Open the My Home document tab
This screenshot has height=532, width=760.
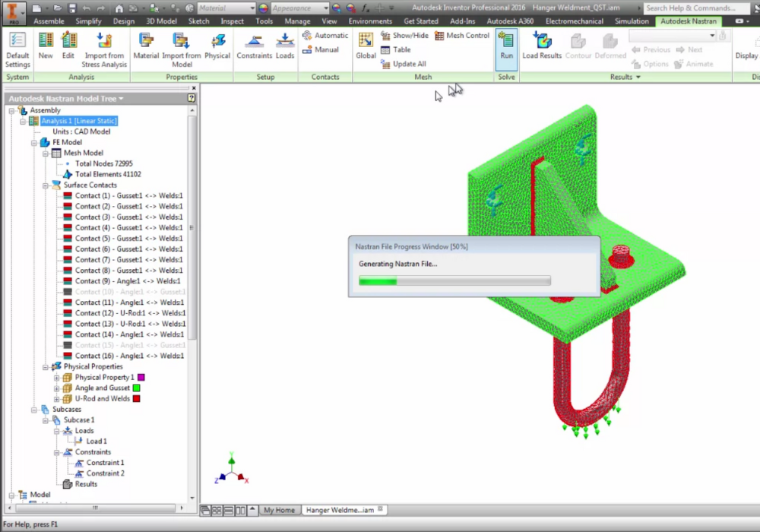pos(279,510)
